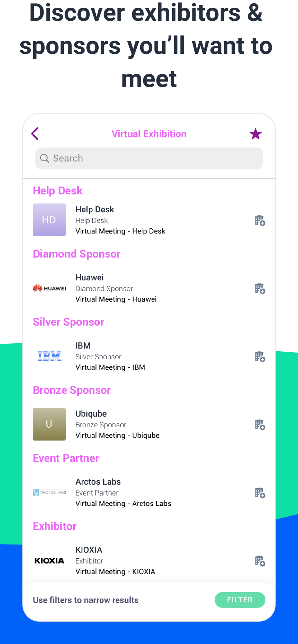Click the building-plus icon beside IBM

tap(260, 357)
